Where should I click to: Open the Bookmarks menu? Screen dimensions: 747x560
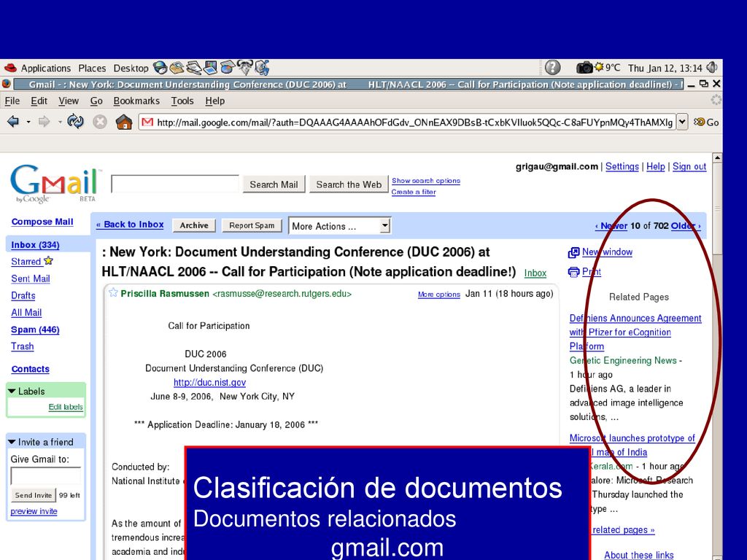pos(136,101)
